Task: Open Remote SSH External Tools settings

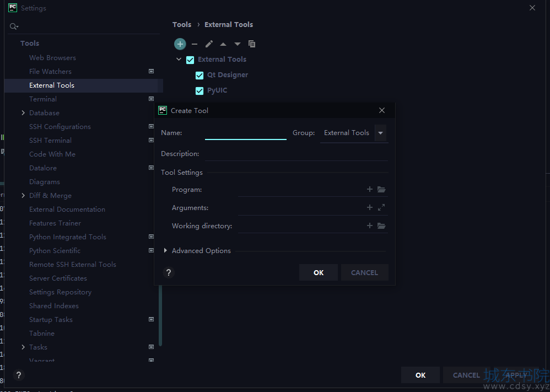Action: [x=73, y=264]
